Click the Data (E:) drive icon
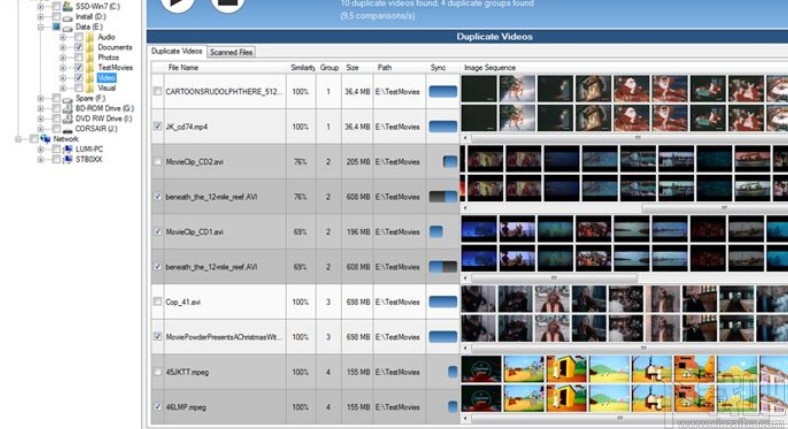Viewport: 788px width, 429px height. 67,28
